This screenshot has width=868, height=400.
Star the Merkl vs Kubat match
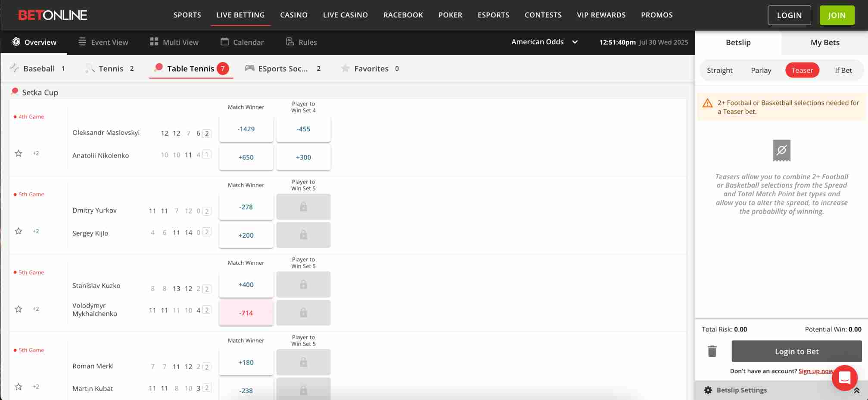pyautogui.click(x=19, y=387)
